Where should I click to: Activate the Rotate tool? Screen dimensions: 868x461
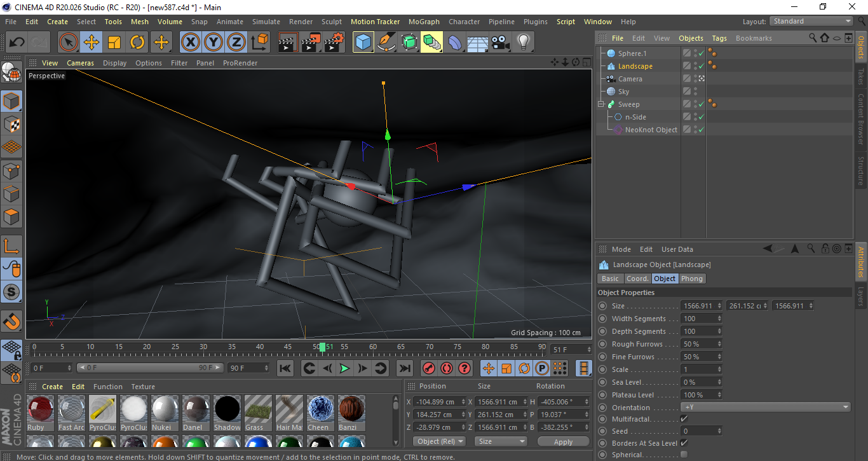tap(137, 43)
